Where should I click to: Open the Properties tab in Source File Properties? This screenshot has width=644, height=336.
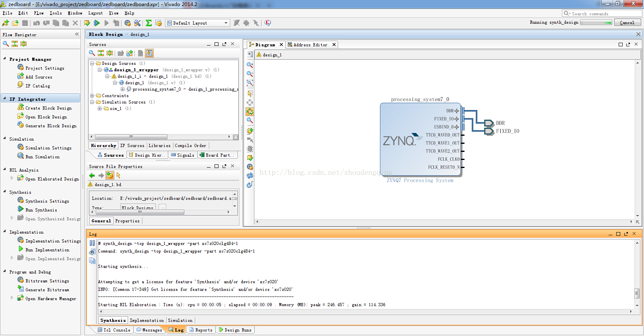point(127,221)
